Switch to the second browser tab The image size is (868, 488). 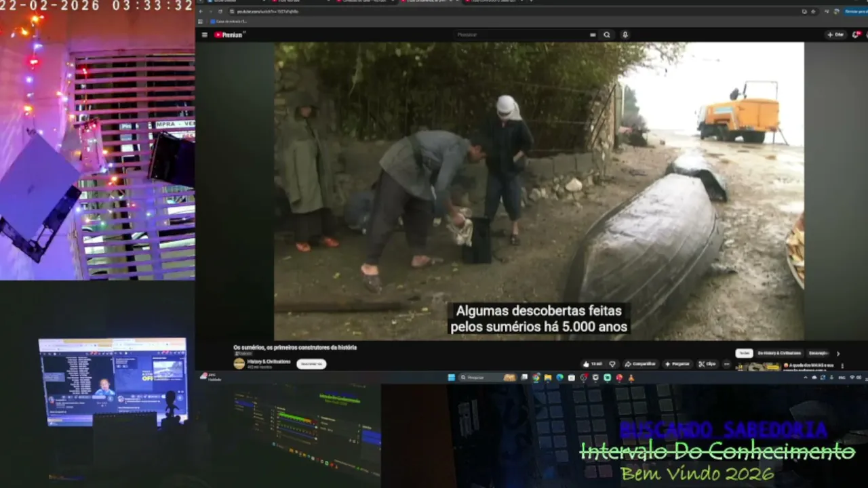click(x=302, y=2)
